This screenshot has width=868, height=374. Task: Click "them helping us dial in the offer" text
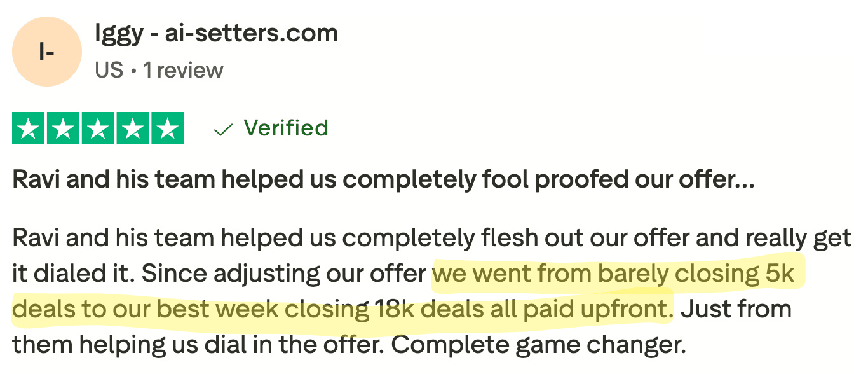[198, 345]
